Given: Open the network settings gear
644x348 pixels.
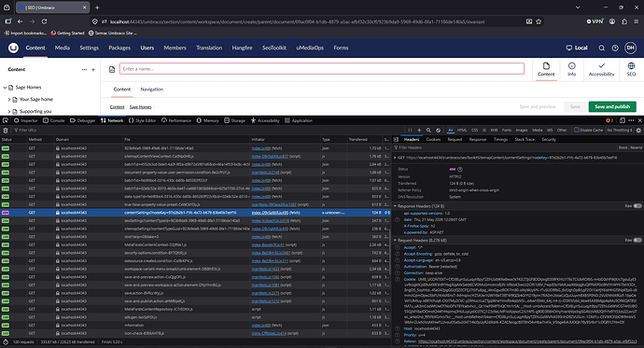Looking at the screenshot, I should click(x=638, y=130).
